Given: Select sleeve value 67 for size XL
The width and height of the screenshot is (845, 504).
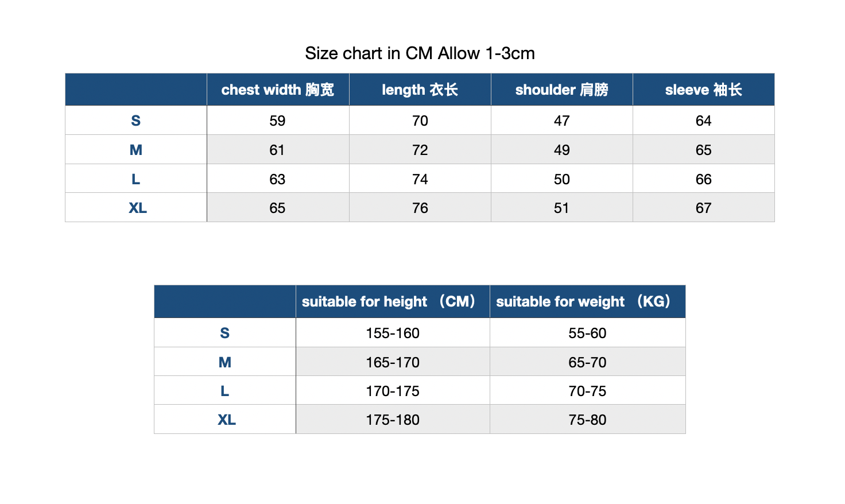Looking at the screenshot, I should tap(703, 208).
